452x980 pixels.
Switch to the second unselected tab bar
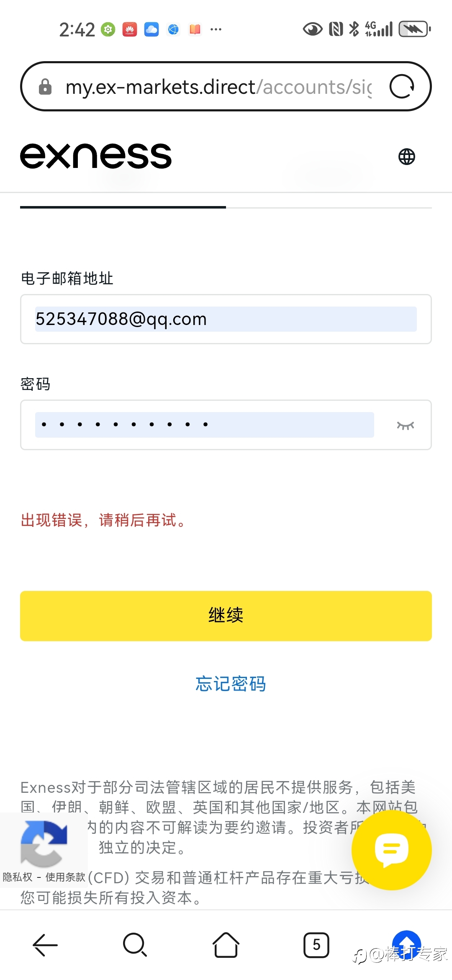[x=329, y=207]
